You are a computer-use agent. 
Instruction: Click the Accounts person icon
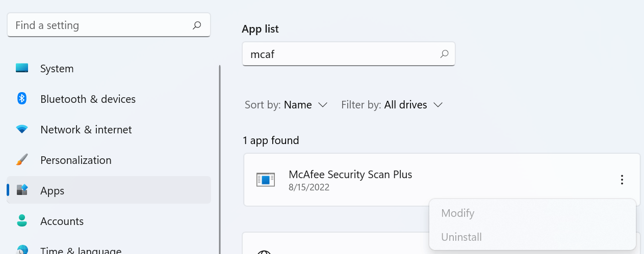22,221
